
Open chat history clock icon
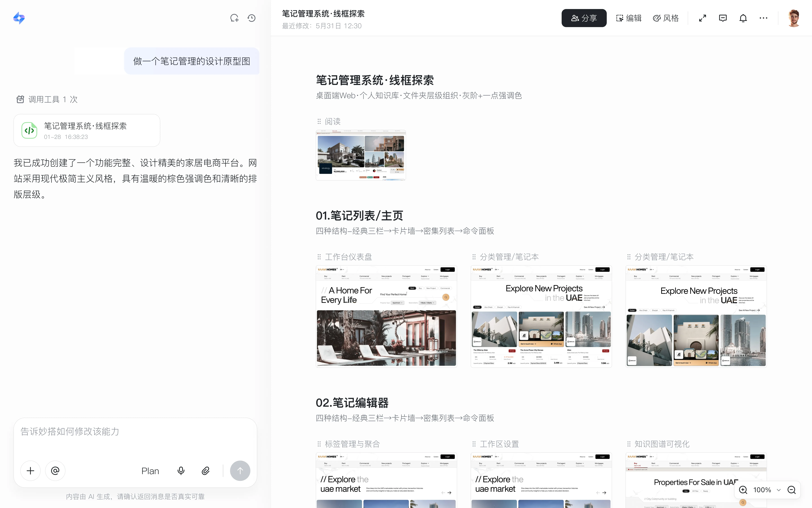coord(252,18)
